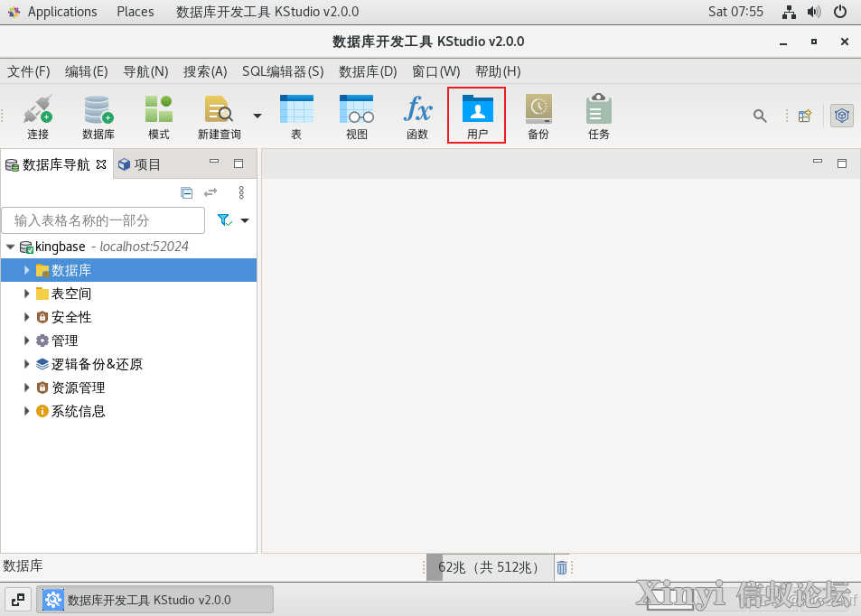Click the power icon in top bar
The height and width of the screenshot is (616, 861).
pyautogui.click(x=840, y=12)
